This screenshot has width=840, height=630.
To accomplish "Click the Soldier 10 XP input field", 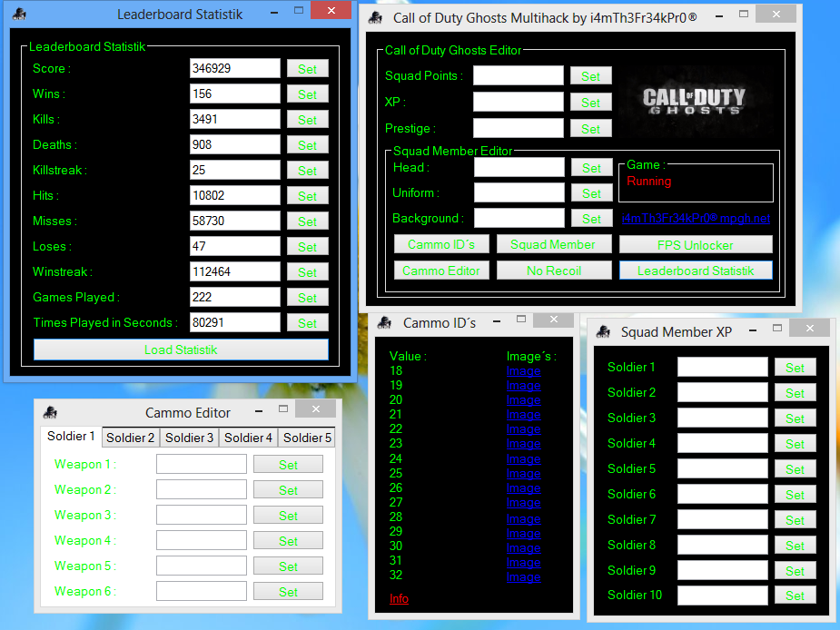I will coord(723,596).
